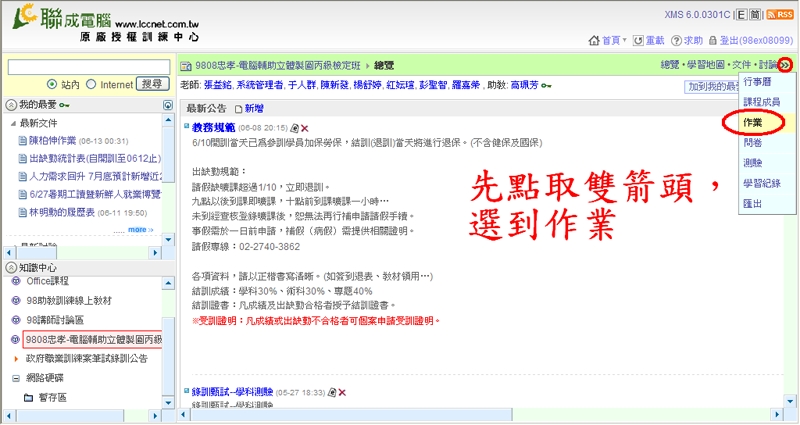
Task: Collapse the 知識中心 panel
Action: pyautogui.click(x=11, y=268)
